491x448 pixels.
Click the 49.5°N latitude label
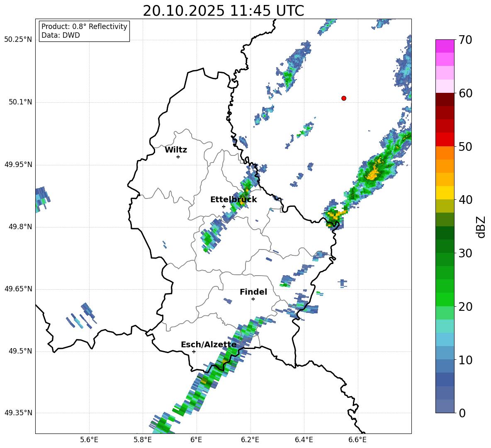point(20,351)
